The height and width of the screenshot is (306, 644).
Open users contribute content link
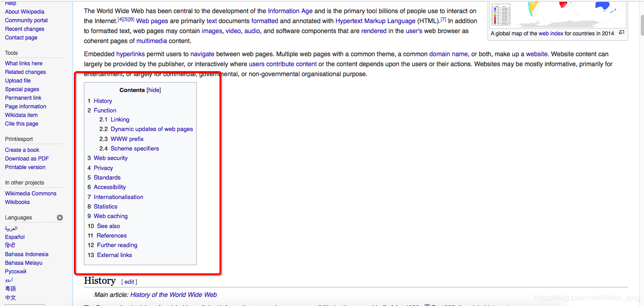coord(283,64)
